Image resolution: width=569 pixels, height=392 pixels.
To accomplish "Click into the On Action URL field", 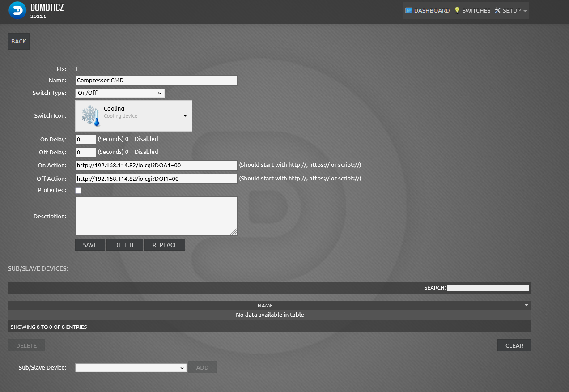I will [x=156, y=166].
